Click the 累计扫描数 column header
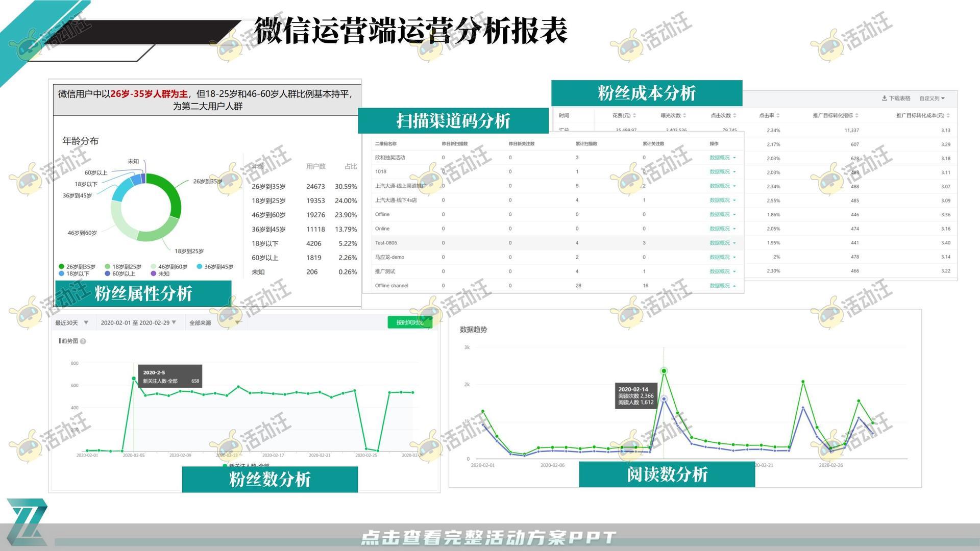 tap(586, 144)
